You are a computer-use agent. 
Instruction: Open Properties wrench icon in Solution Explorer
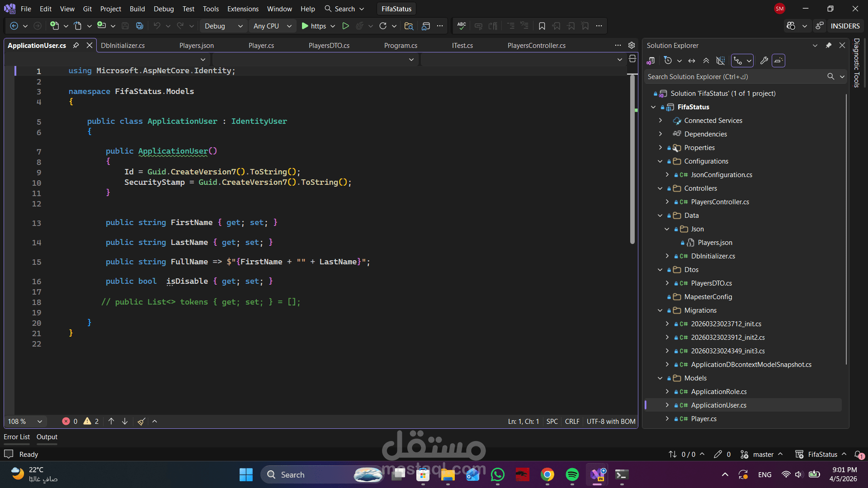point(764,61)
